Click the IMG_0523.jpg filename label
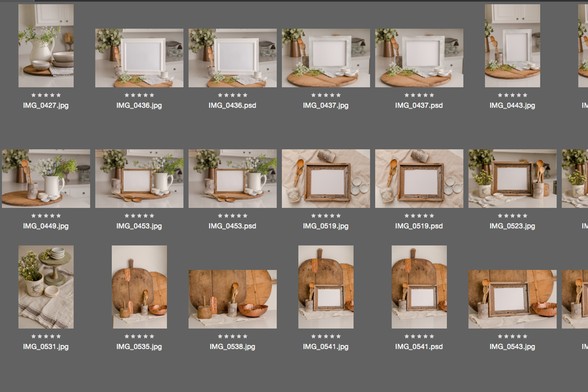Viewport: 588px width, 392px height. pos(513,226)
